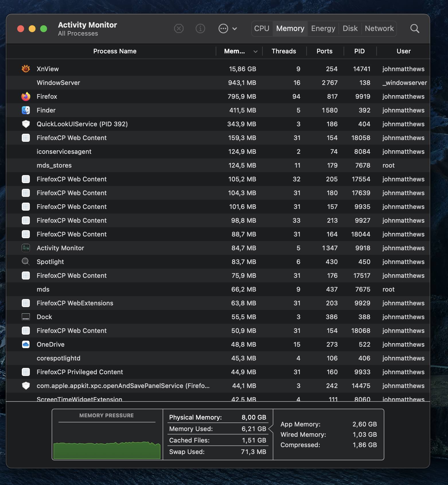Click the Firefox icon in process list
Screen dimensions: 448x485
point(26,96)
